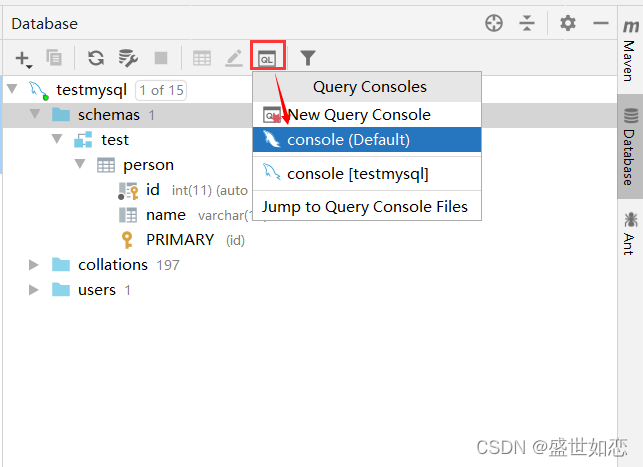Expand the users folder
This screenshot has width=643, height=467.
[x=34, y=290]
